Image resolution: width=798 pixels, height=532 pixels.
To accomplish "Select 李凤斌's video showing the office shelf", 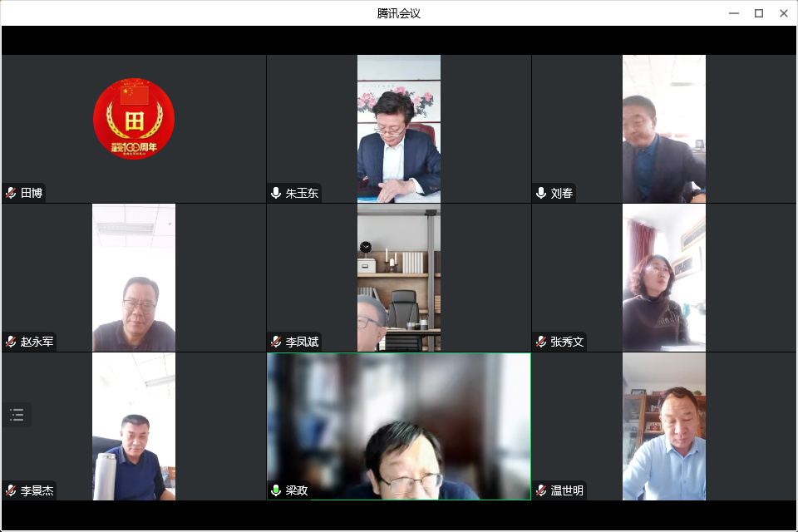I will pos(399,277).
